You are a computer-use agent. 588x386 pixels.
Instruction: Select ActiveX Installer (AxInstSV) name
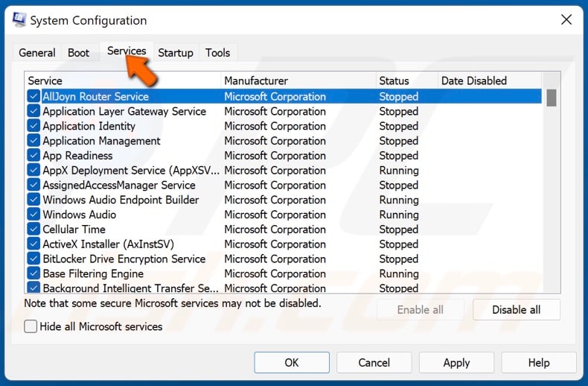(109, 244)
